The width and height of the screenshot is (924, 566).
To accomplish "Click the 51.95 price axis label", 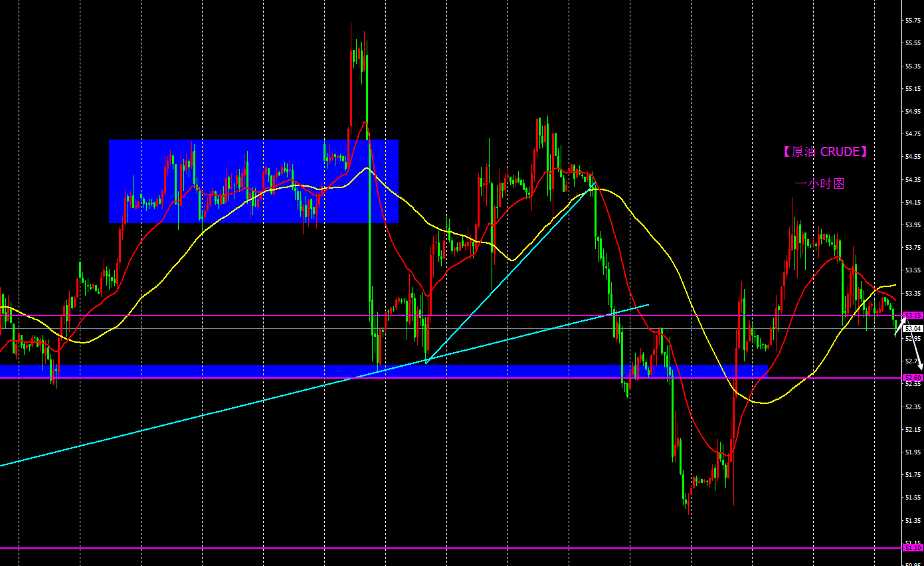I will click(913, 452).
